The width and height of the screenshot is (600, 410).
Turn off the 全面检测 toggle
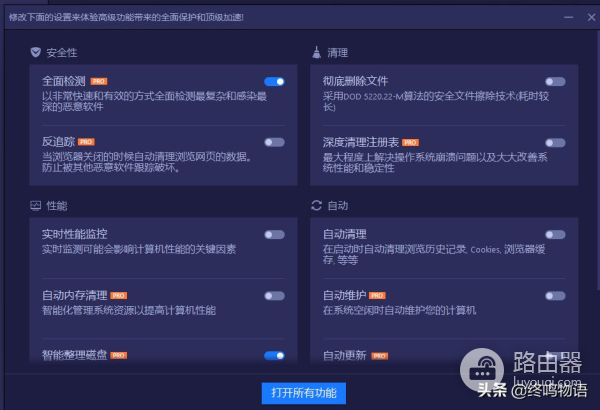click(274, 82)
